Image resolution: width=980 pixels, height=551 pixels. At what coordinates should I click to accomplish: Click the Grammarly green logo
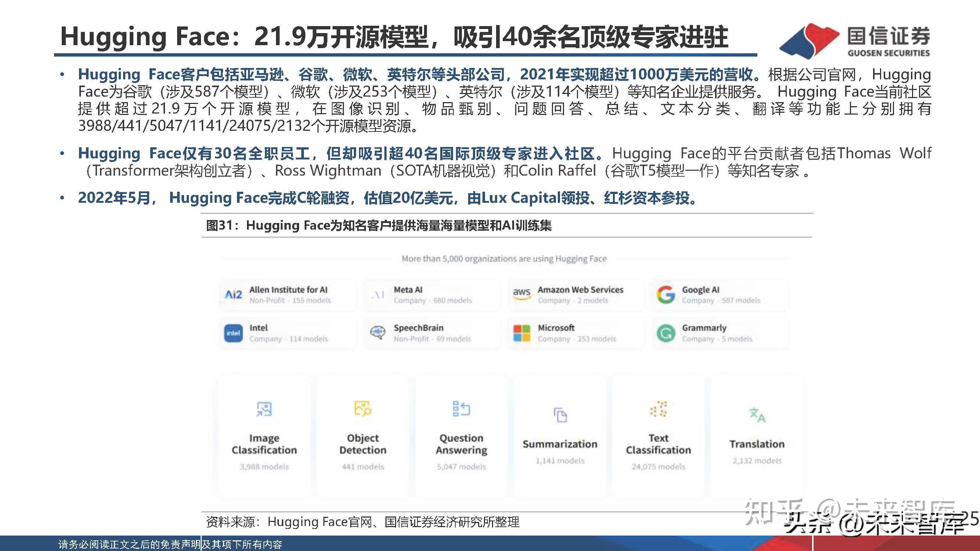coord(666,333)
